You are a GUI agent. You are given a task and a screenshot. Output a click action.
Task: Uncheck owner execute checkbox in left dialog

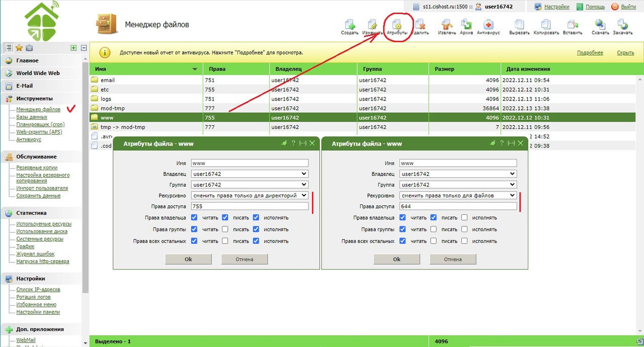(256, 218)
